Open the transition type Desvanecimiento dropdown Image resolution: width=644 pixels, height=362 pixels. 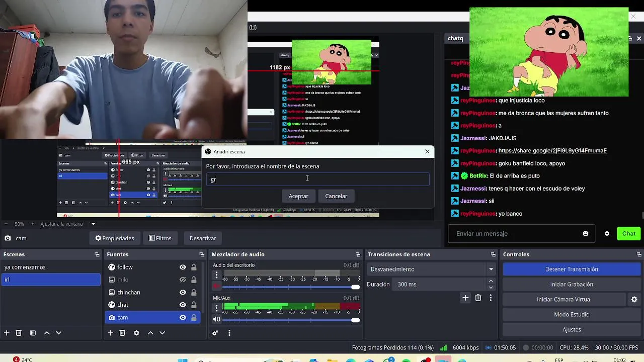431,269
